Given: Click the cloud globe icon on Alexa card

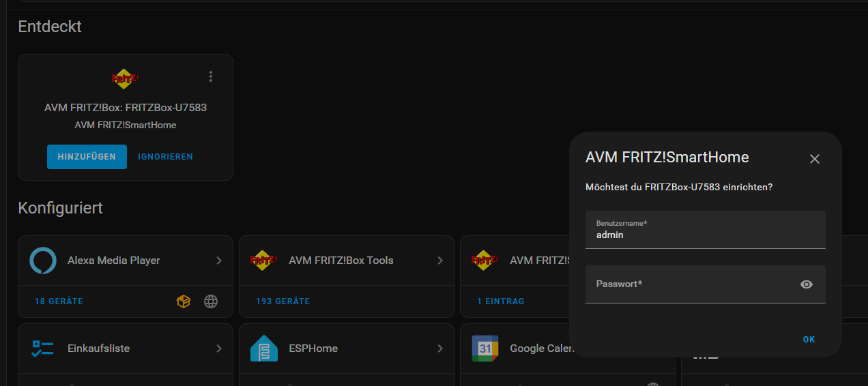Looking at the screenshot, I should point(211,301).
